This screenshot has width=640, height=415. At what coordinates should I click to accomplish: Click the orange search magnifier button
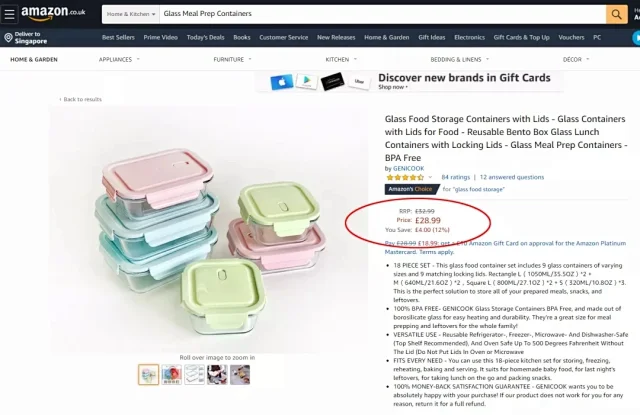616,14
